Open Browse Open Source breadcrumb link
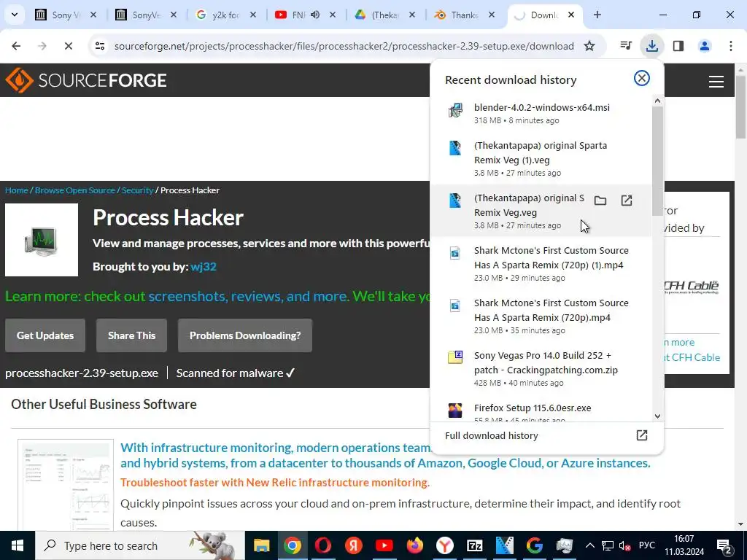The height and width of the screenshot is (560, 747). click(x=75, y=190)
